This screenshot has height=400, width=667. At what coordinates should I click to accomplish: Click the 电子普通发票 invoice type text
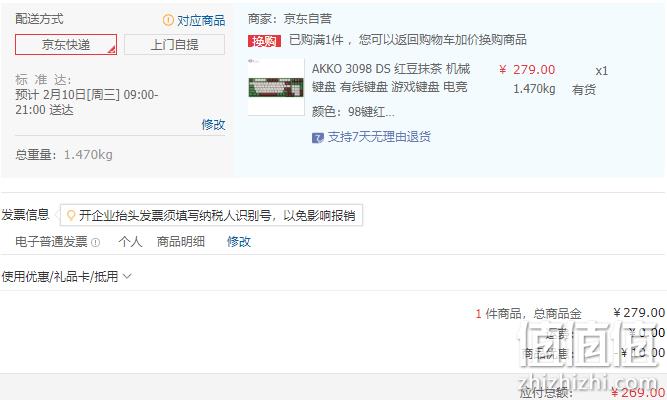[x=51, y=242]
